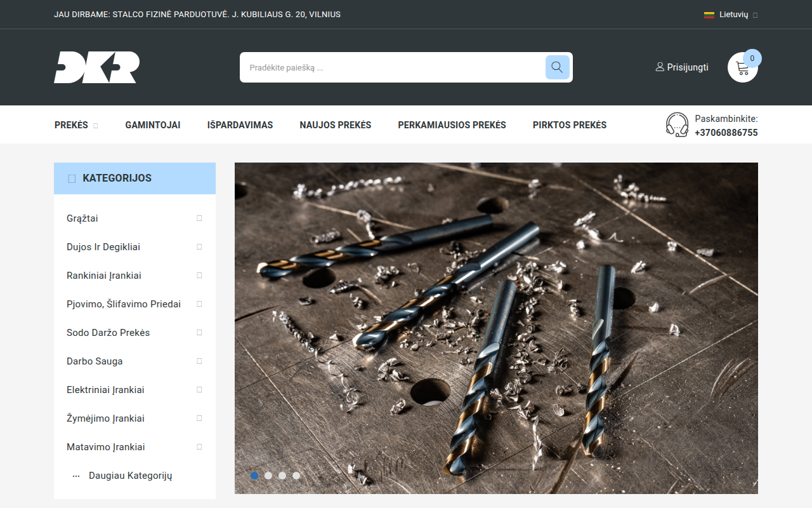Screen dimensions: 812x508
Task: Open the shopping cart icon
Action: (743, 67)
